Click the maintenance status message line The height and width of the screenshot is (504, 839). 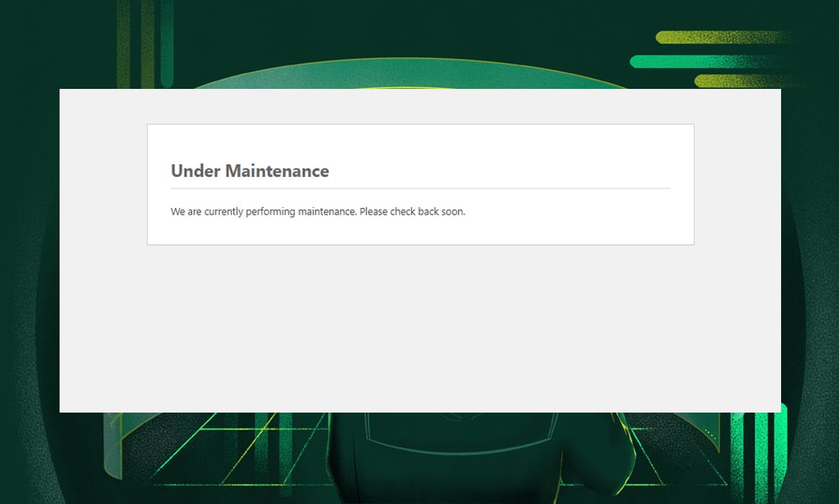pyautogui.click(x=317, y=211)
